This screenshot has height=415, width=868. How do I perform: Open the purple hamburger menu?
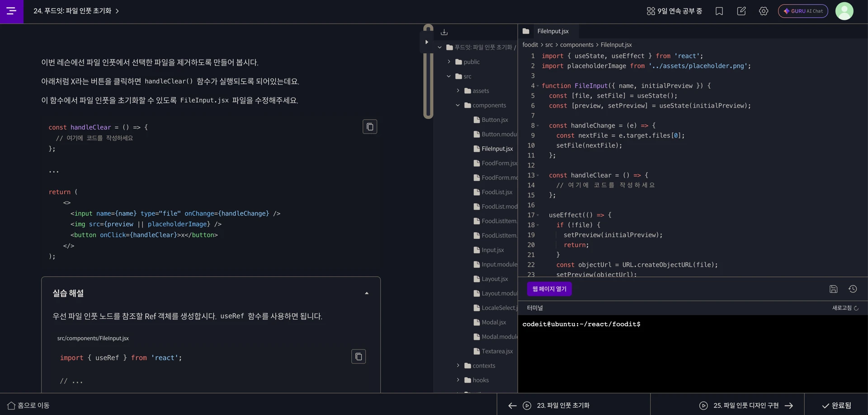click(x=11, y=11)
